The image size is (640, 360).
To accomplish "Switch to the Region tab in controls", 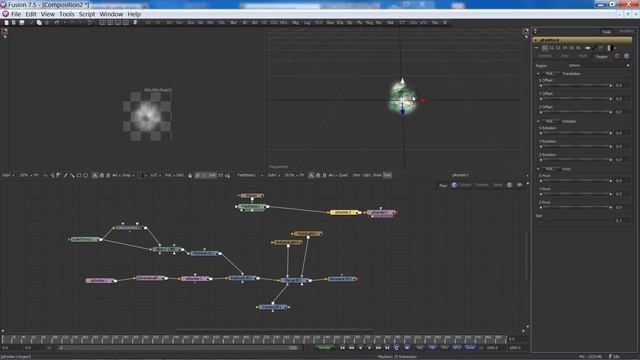I will [601, 56].
